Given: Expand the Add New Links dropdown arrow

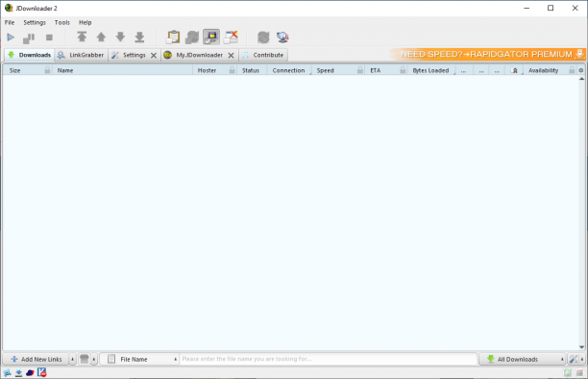Looking at the screenshot, I should (72, 360).
